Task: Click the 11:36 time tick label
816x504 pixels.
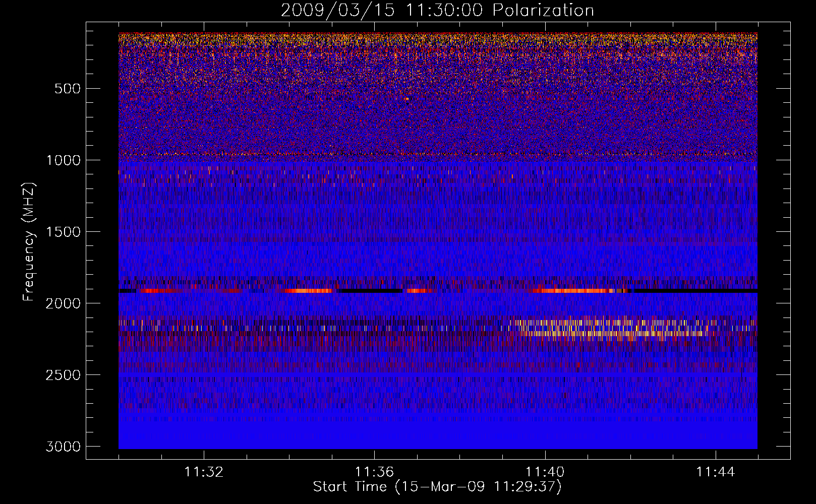Action: point(374,472)
